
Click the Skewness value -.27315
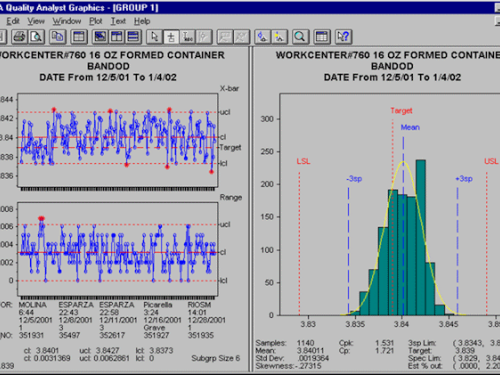(308, 366)
